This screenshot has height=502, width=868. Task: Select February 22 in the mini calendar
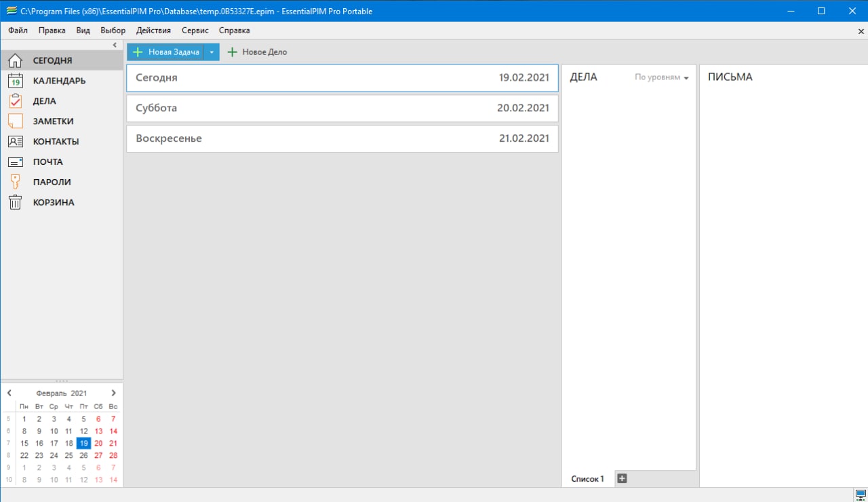(24, 456)
